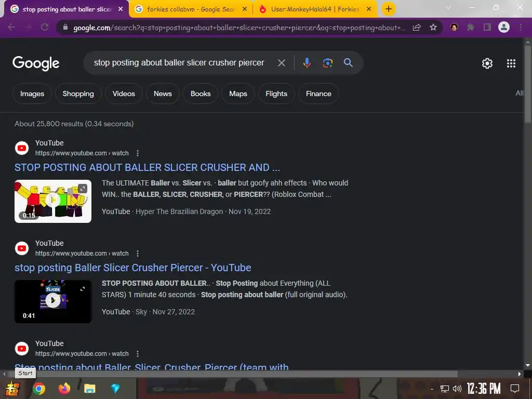Reload the current page
The width and height of the screenshot is (532, 399).
[x=45, y=27]
